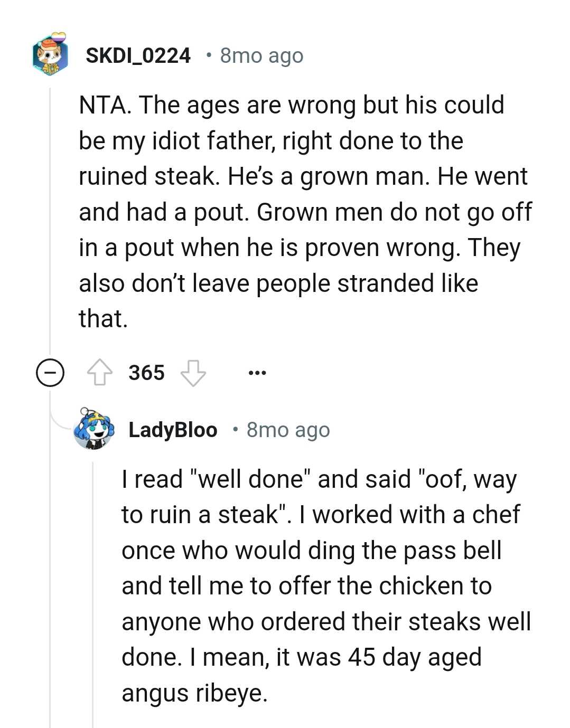Open permalink via LadyBloo's 8mo ago timestamp
Screen dimensions: 570x728
click(x=288, y=430)
